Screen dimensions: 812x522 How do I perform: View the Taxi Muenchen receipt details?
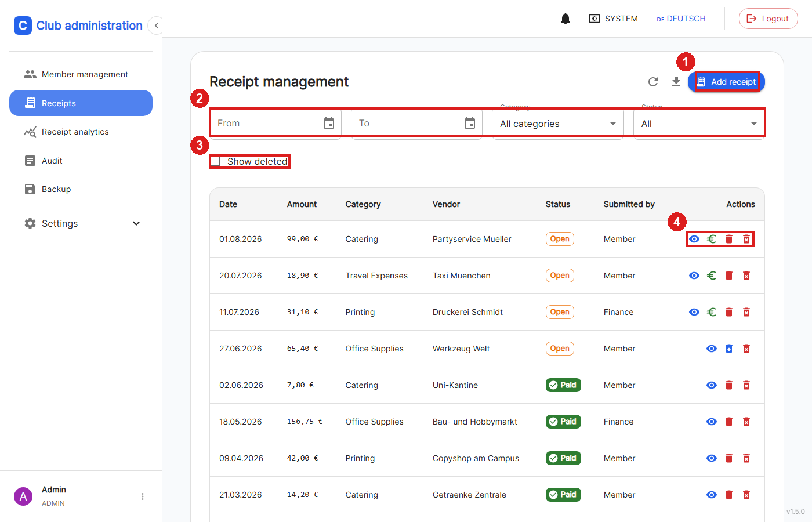694,275
